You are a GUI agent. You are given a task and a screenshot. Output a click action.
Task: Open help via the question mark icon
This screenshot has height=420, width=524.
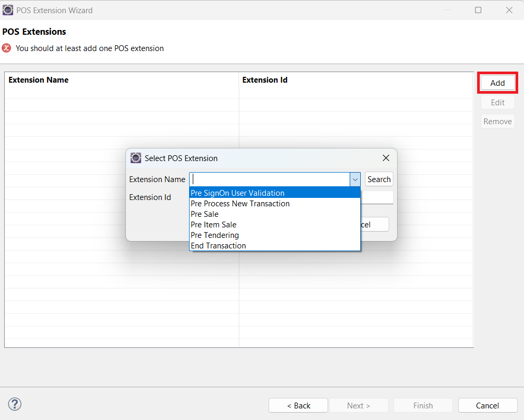point(14,404)
